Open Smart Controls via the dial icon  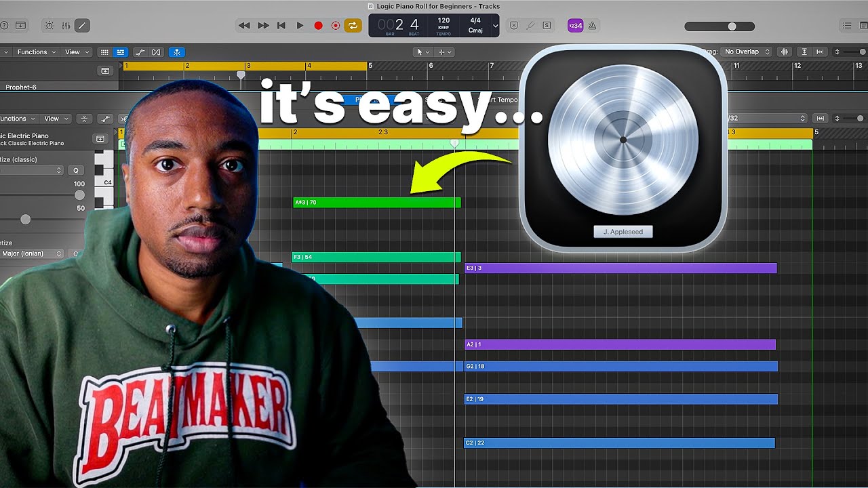pyautogui.click(x=50, y=26)
